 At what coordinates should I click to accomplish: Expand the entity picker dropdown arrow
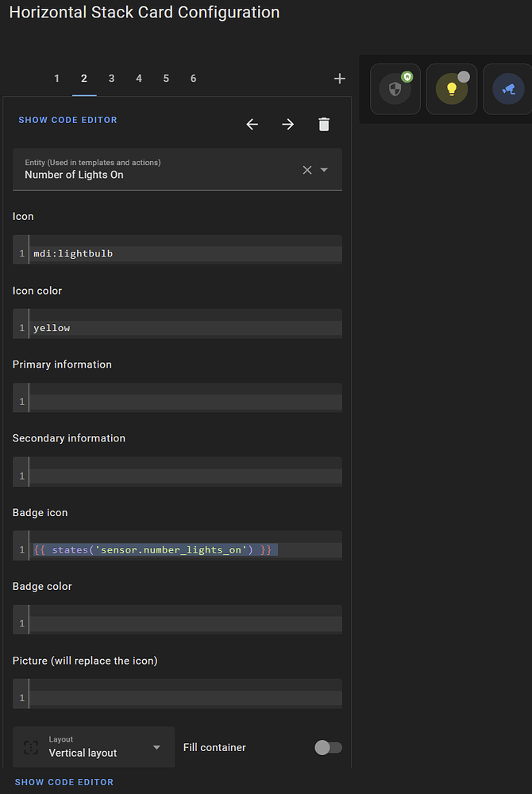(324, 170)
